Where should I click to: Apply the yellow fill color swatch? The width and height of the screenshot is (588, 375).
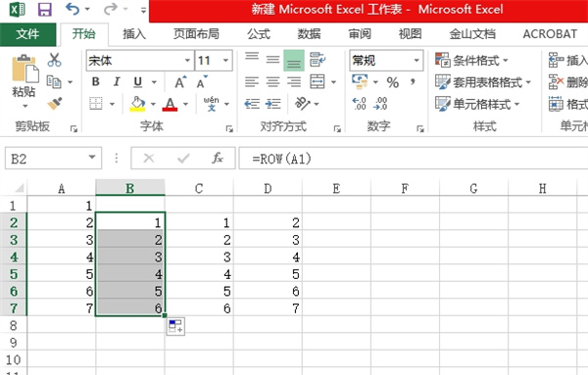(x=137, y=104)
